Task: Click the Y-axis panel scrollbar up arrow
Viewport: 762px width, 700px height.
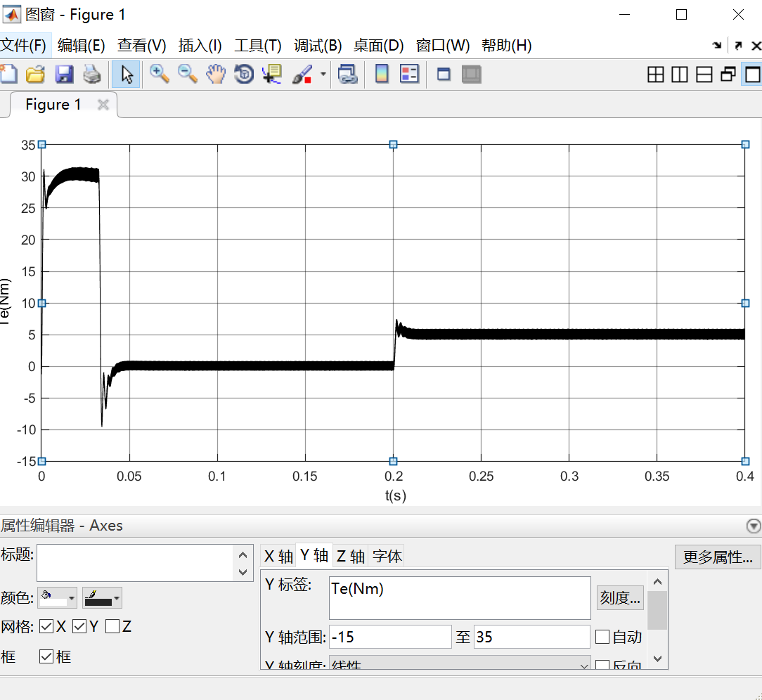Action: point(657,581)
